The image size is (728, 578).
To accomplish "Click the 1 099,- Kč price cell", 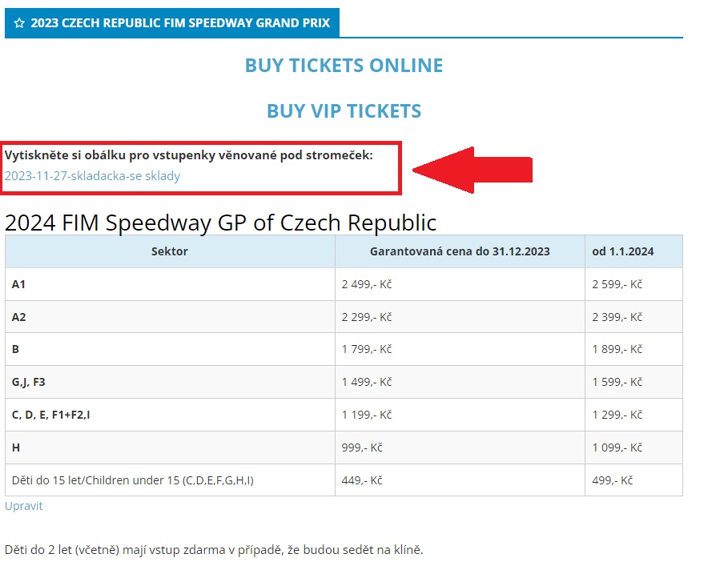I will tap(617, 448).
